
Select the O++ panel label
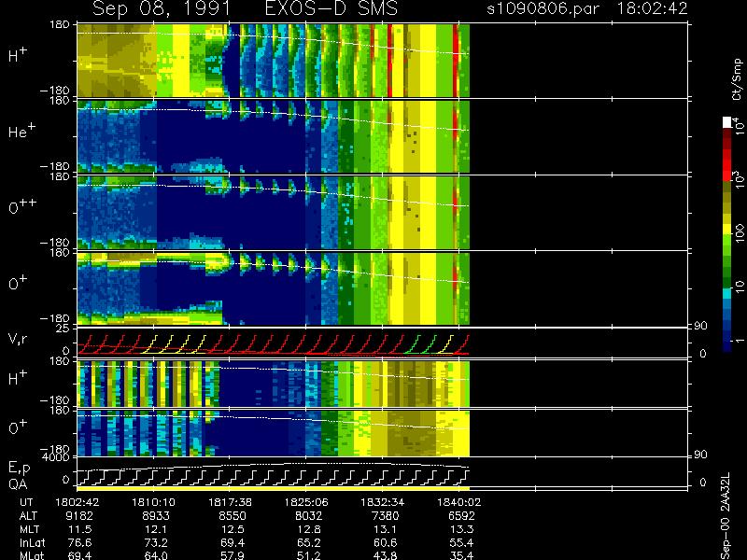pyautogui.click(x=21, y=206)
